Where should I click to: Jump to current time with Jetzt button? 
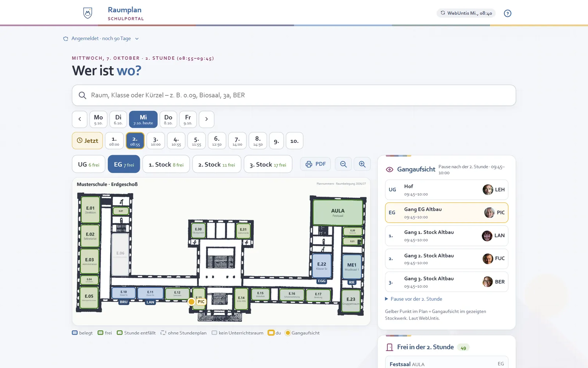(x=87, y=141)
